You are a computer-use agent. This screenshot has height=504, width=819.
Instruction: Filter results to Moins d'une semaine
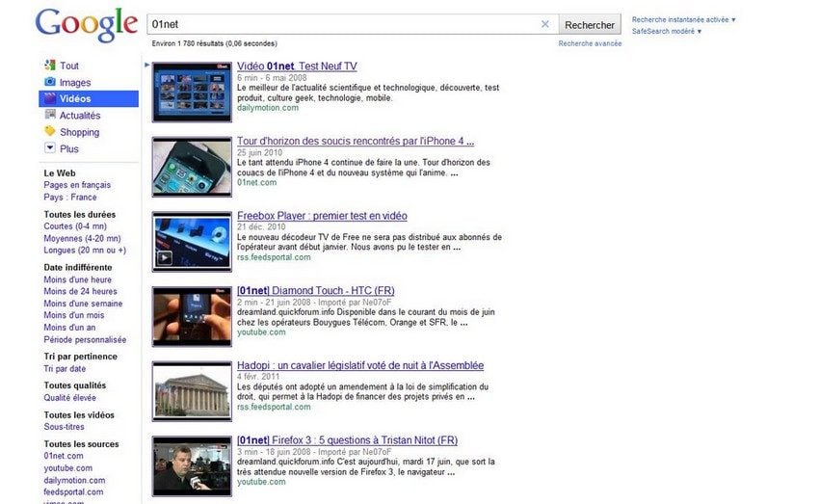[81, 304]
